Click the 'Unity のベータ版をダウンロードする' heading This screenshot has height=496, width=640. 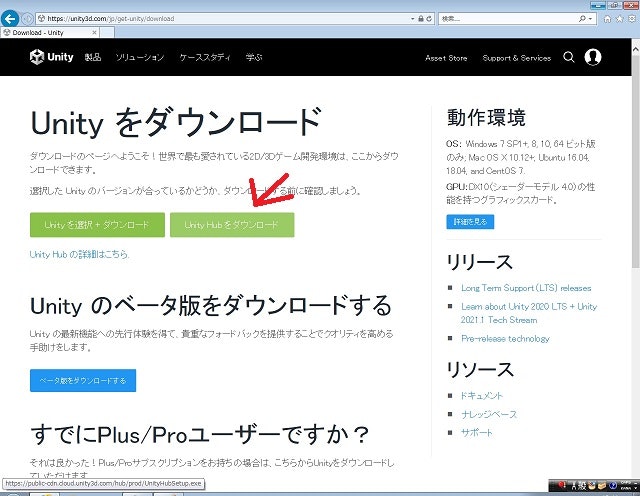click(211, 306)
